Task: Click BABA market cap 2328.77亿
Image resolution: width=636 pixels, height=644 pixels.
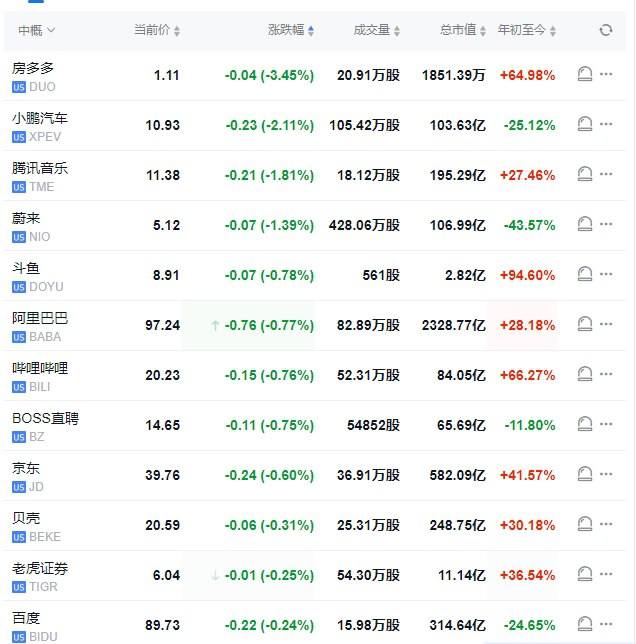Action: [454, 325]
